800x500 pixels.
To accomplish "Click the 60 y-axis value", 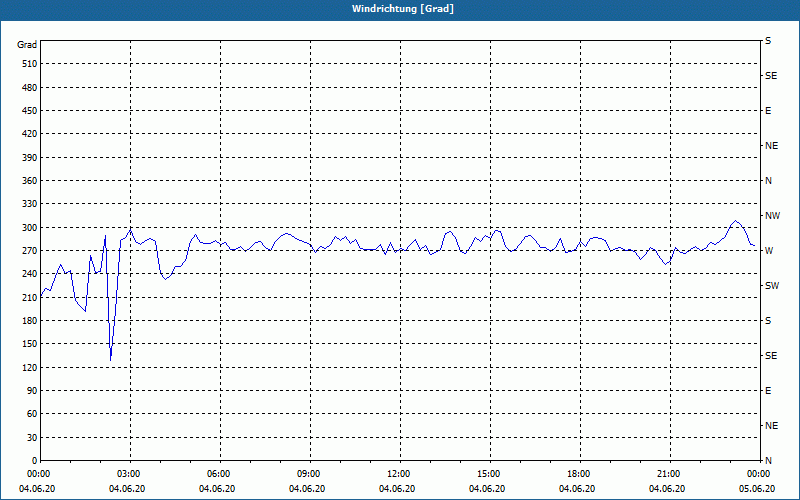I will coord(32,414).
